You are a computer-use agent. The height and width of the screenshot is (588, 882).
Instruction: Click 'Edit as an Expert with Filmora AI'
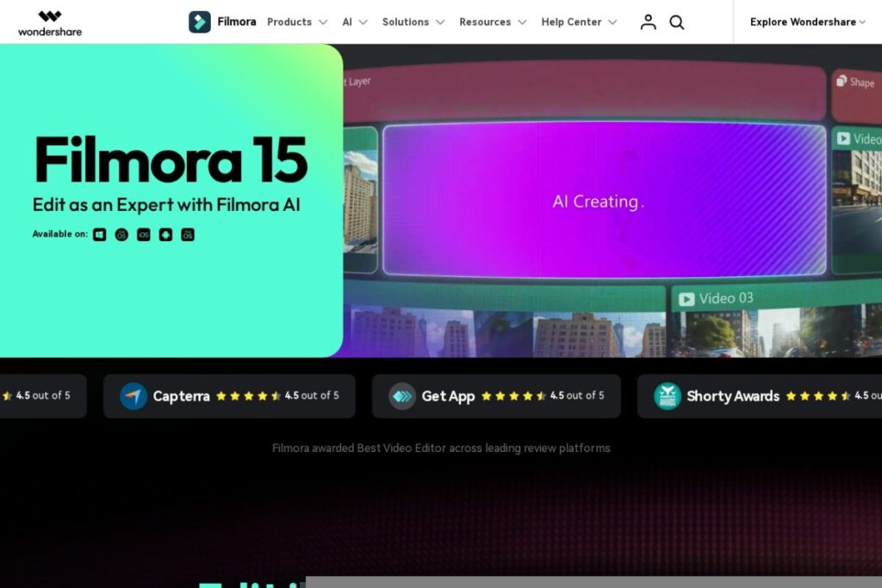pos(166,205)
